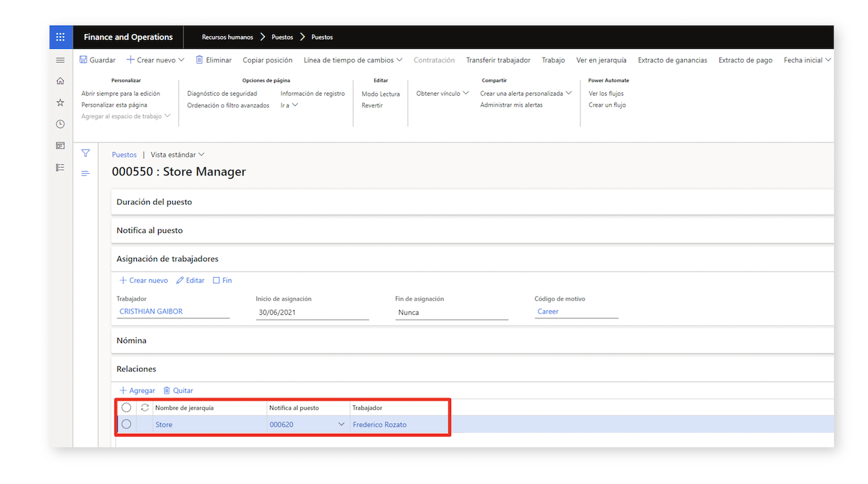868x484 pixels.
Task: Open Línea de tiempo de cambios dropdown
Action: (353, 60)
